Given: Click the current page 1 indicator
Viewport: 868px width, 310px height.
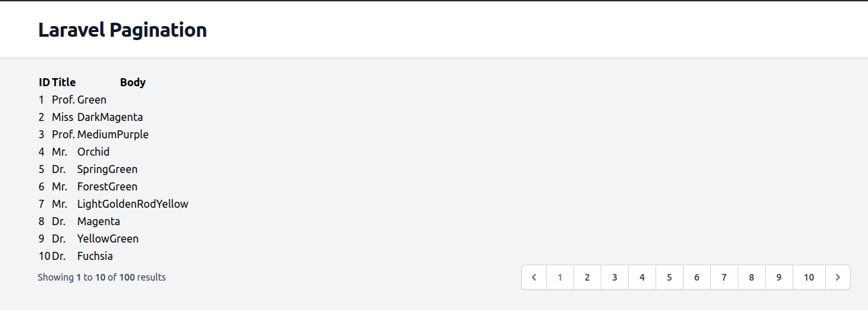Looking at the screenshot, I should (x=560, y=277).
